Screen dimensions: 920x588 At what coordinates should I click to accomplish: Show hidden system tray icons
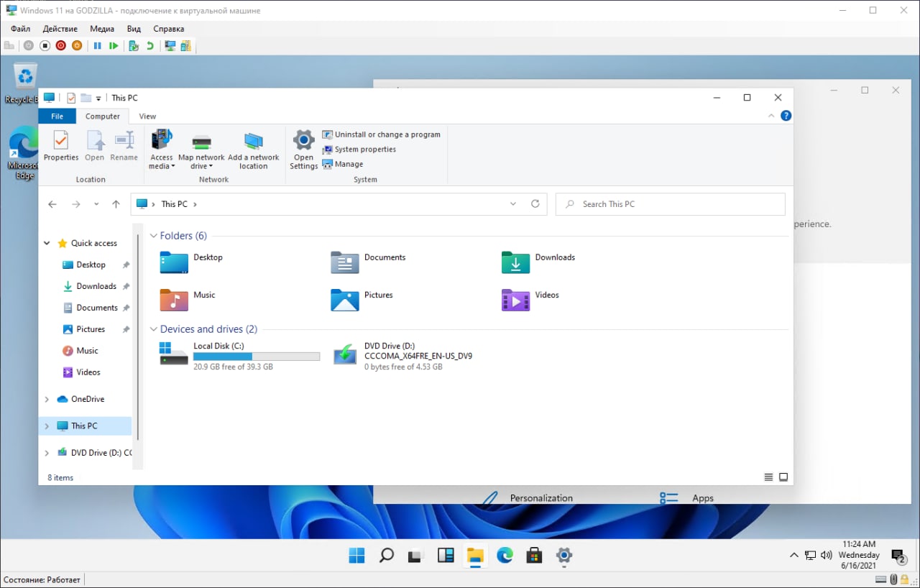794,556
